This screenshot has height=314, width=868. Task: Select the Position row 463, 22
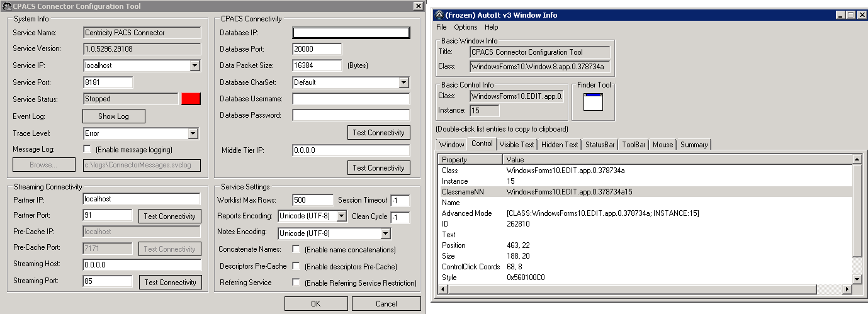[645, 245]
